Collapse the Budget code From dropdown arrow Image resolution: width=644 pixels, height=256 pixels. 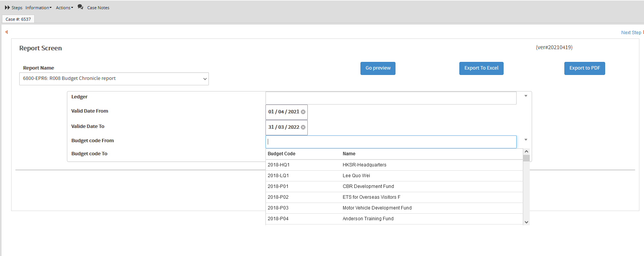tap(526, 140)
